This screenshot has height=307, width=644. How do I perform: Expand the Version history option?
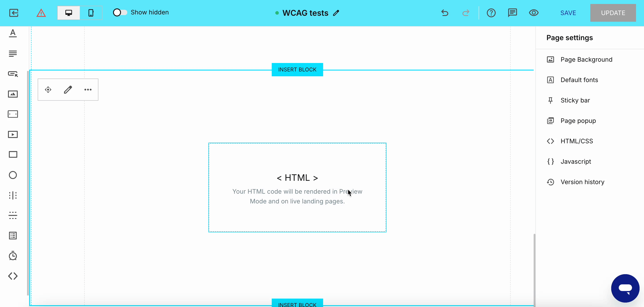coord(582,182)
